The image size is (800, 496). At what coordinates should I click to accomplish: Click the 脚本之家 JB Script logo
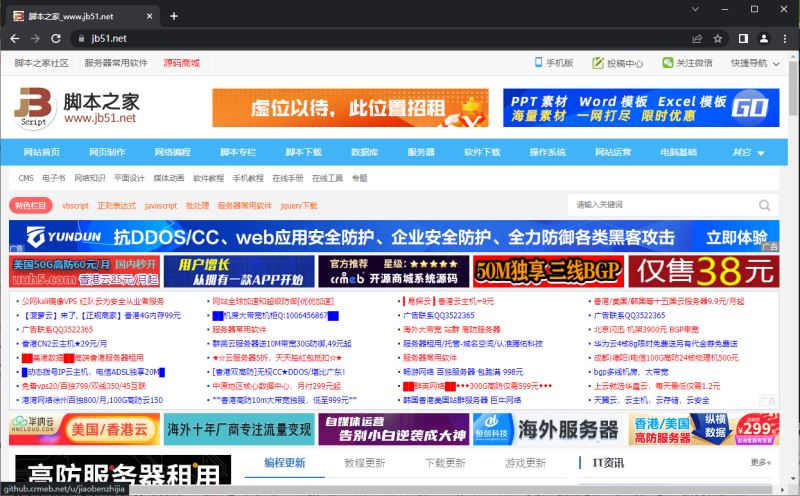pyautogui.click(x=76, y=108)
